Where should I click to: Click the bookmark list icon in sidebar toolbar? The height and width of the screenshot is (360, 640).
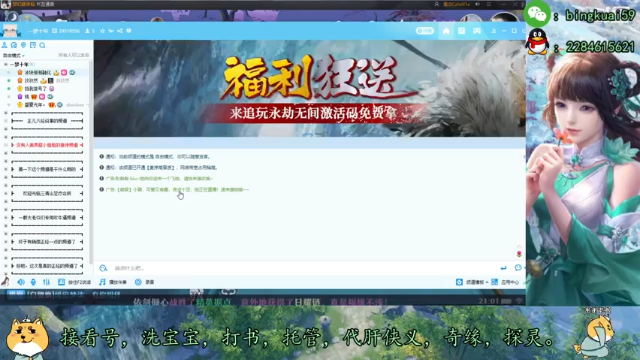(x=33, y=45)
